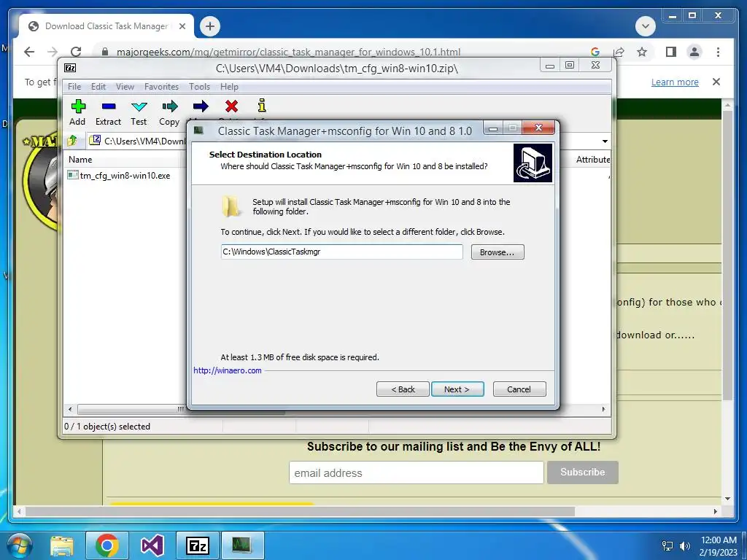Click the Add icon in 7-Zip toolbar
Viewport: 747px width, 560px height.
coord(78,106)
